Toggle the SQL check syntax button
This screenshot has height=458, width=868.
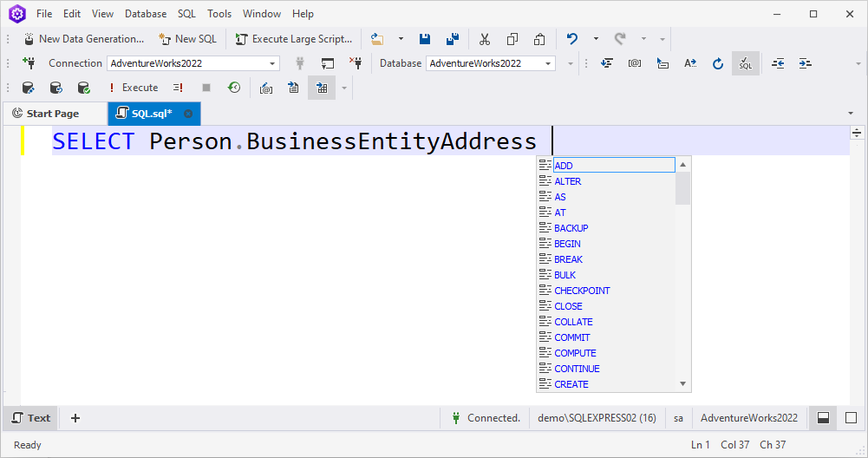pyautogui.click(x=746, y=63)
